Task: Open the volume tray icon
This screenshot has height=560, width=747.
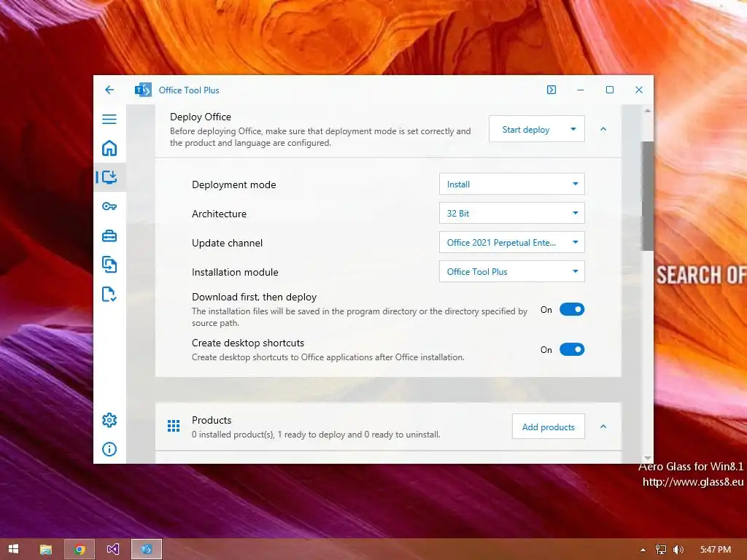Action: pos(678,550)
